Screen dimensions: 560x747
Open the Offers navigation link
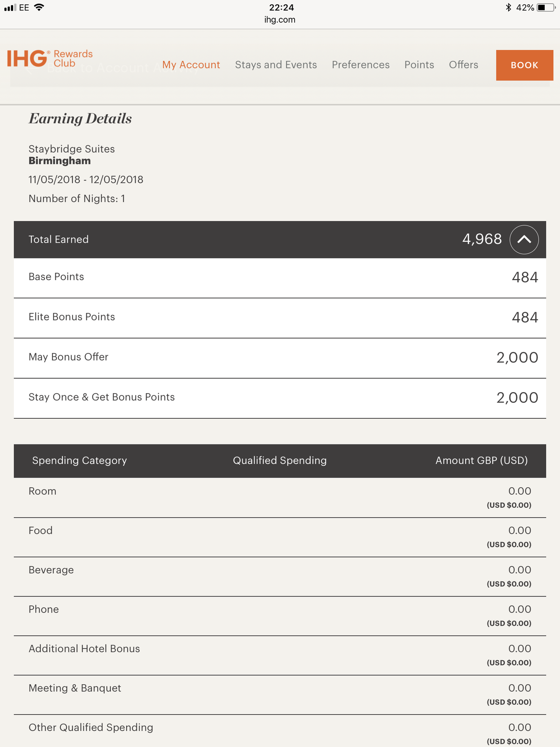[463, 65]
